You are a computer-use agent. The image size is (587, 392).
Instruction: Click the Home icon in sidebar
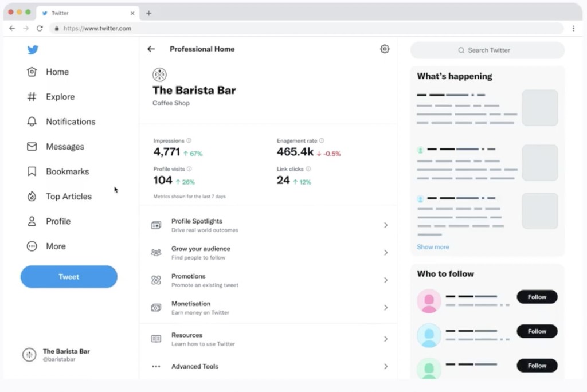point(32,72)
